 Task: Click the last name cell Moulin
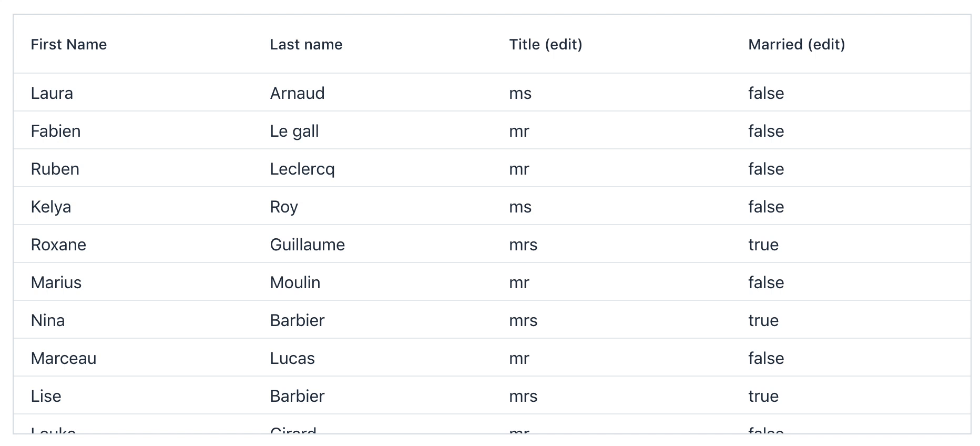295,282
